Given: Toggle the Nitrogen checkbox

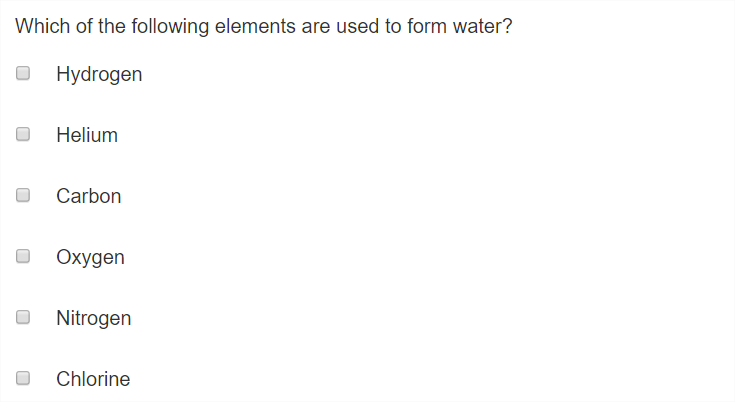Looking at the screenshot, I should [x=23, y=317].
